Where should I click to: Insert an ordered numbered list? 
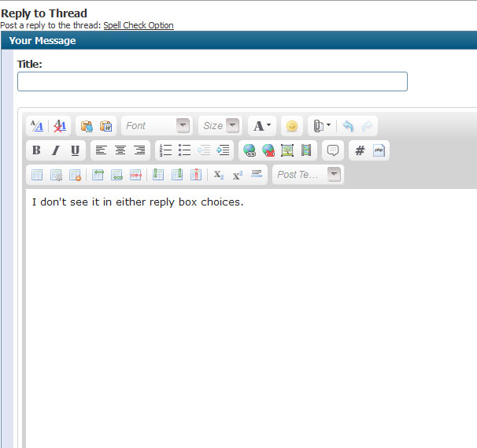(x=165, y=150)
